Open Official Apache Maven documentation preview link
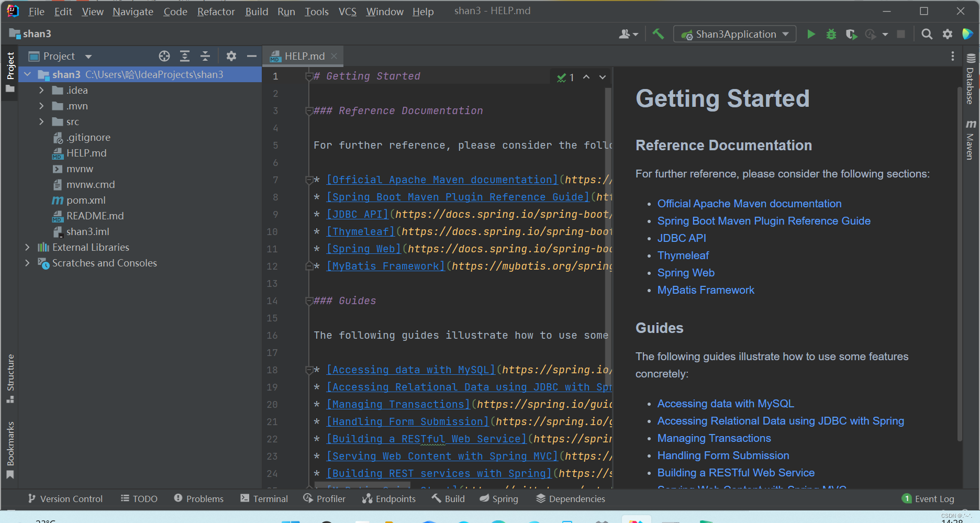Image resolution: width=980 pixels, height=523 pixels. click(x=750, y=204)
